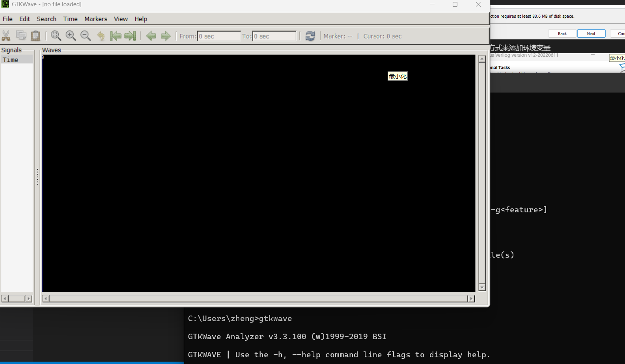This screenshot has width=625, height=364.
Task: Open the File menu
Action: coord(7,19)
